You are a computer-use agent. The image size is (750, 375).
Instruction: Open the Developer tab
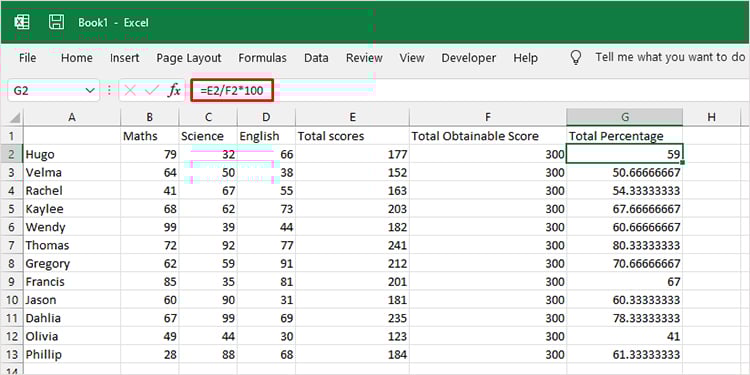(x=469, y=58)
